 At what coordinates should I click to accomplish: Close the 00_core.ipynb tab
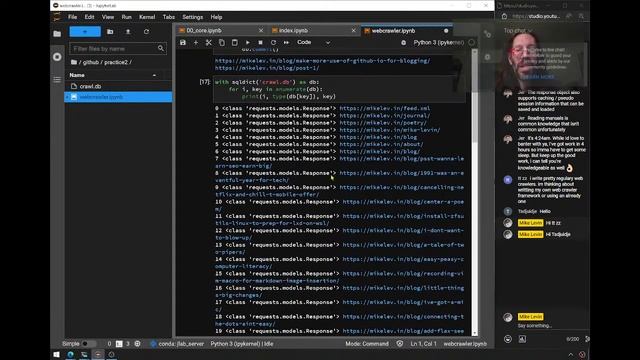(261, 31)
